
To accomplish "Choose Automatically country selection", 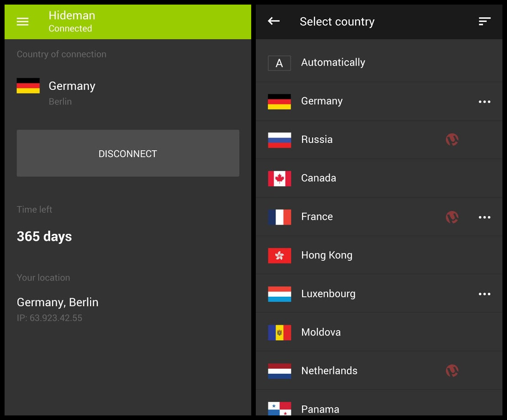I will pos(379,63).
